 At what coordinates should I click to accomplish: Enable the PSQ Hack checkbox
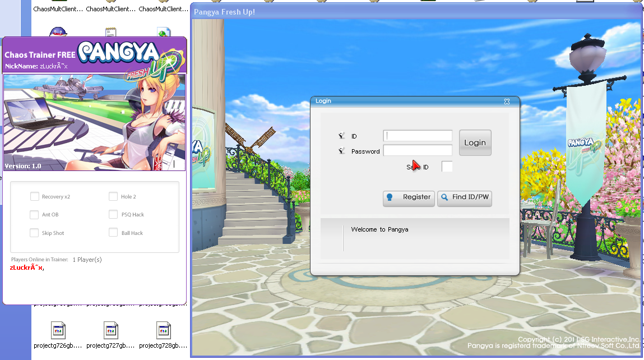click(x=113, y=214)
